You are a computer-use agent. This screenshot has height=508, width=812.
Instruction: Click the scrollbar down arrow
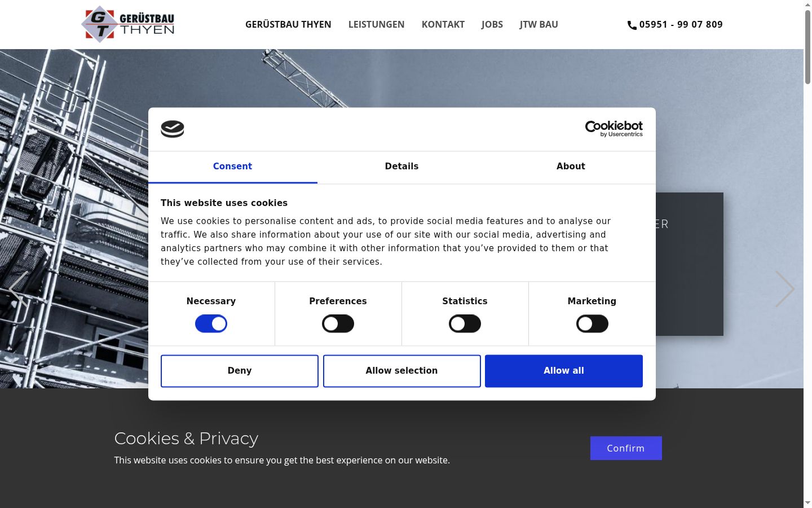807,503
